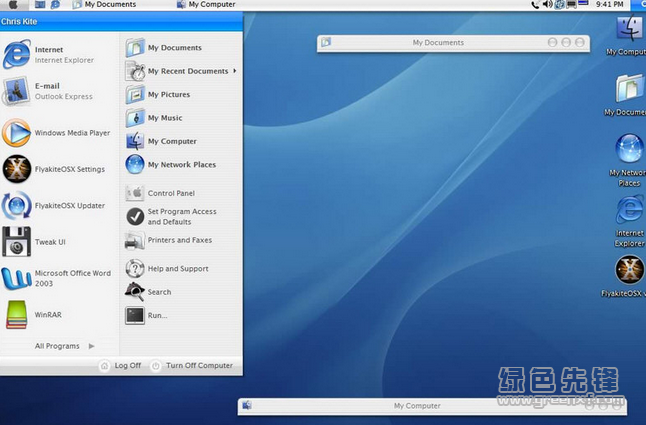Viewport: 646px width, 425px height.
Task: Launch Microsoft Office Word 2003
Action: (x=57, y=278)
